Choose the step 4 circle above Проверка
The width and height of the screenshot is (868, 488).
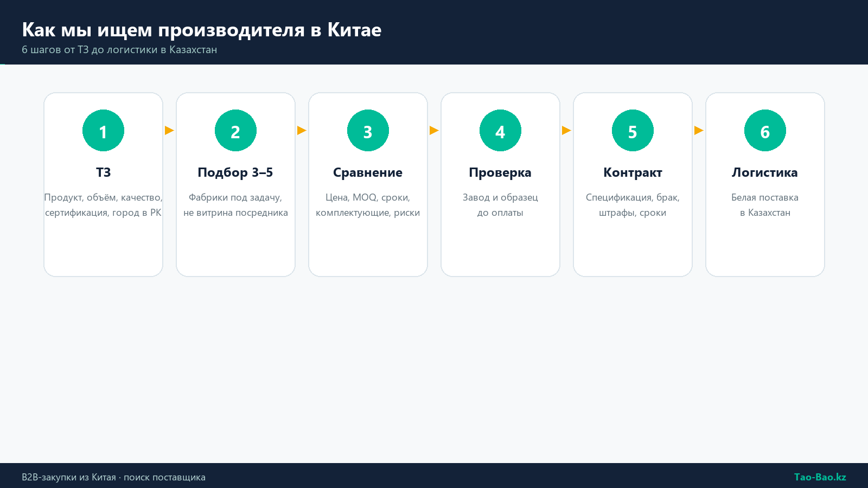(x=500, y=131)
